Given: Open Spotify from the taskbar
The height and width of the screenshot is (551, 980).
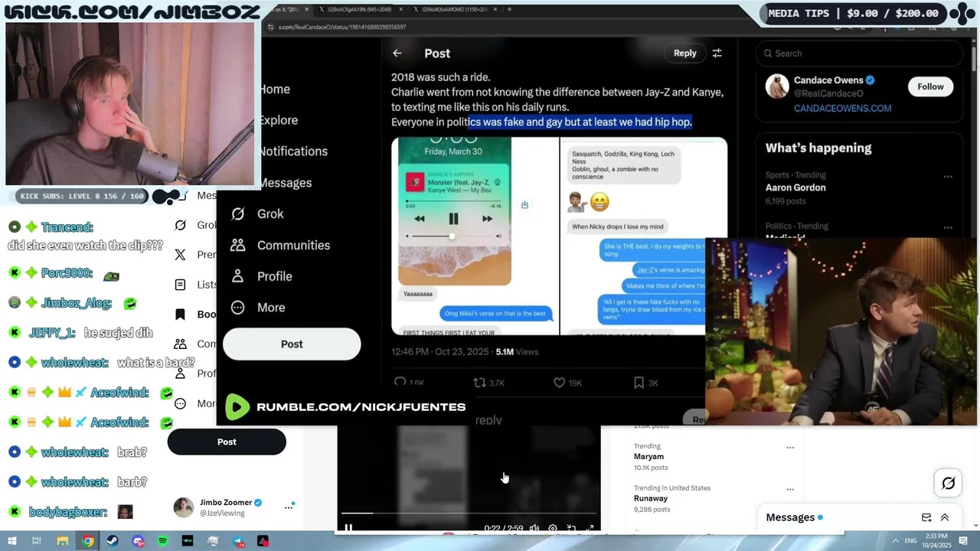Looking at the screenshot, I should tap(163, 541).
